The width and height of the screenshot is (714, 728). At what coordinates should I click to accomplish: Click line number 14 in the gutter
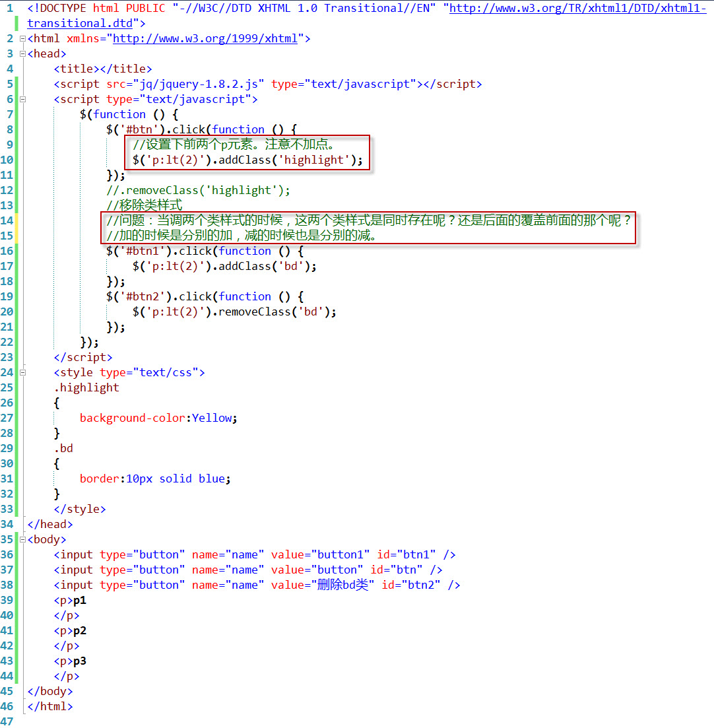(x=7, y=220)
